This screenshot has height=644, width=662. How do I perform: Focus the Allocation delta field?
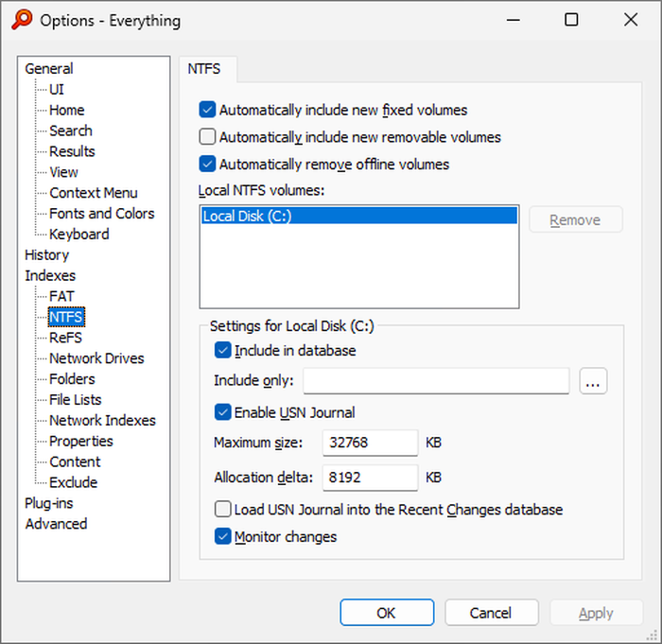(371, 478)
